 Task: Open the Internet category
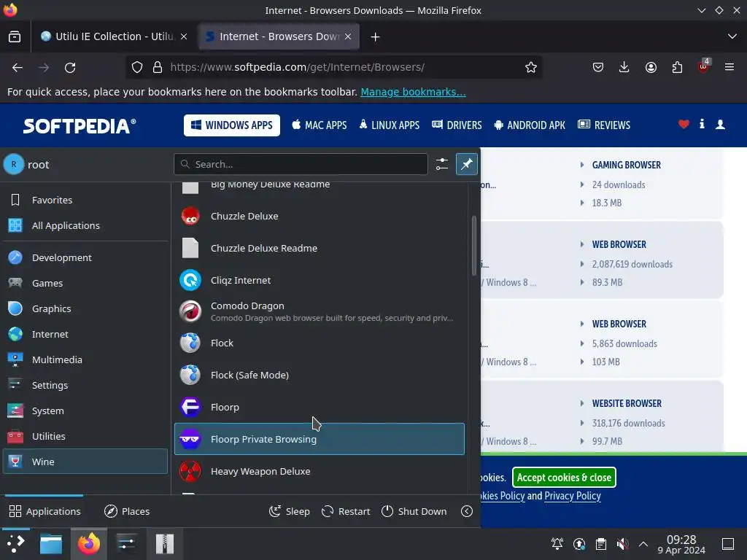point(85,334)
